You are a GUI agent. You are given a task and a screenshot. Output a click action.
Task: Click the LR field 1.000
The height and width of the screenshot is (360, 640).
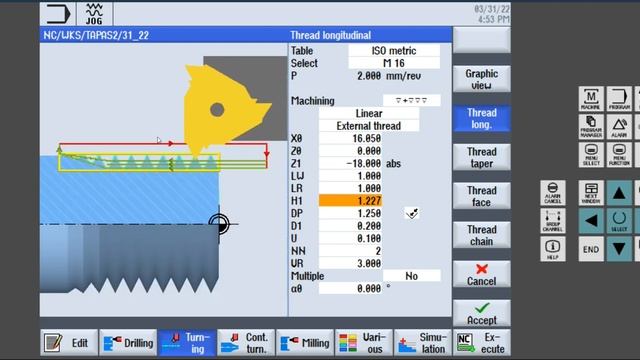tap(350, 188)
